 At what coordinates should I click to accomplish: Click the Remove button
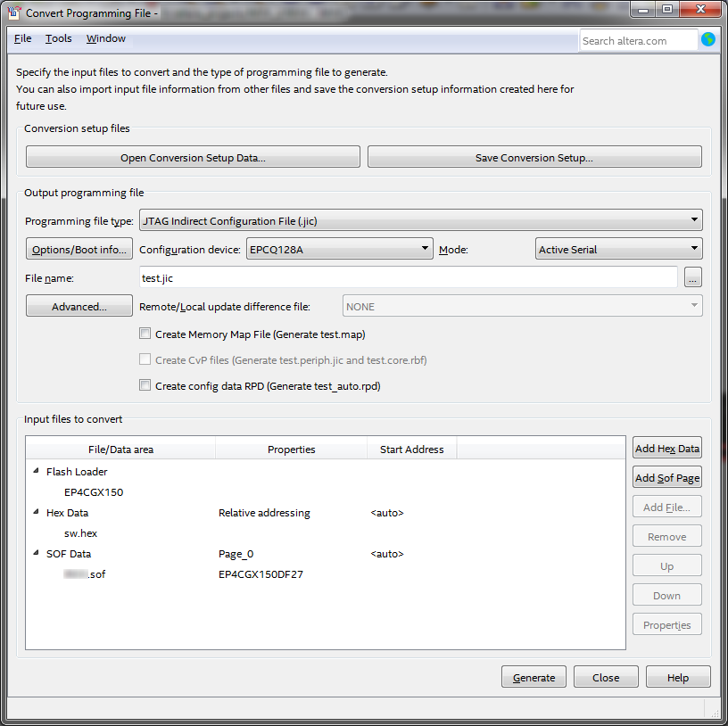667,537
